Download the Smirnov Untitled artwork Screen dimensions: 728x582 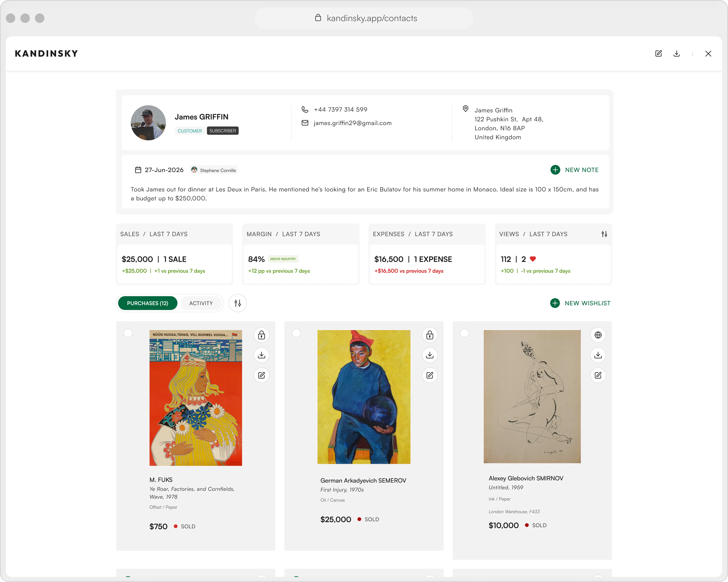coord(598,355)
